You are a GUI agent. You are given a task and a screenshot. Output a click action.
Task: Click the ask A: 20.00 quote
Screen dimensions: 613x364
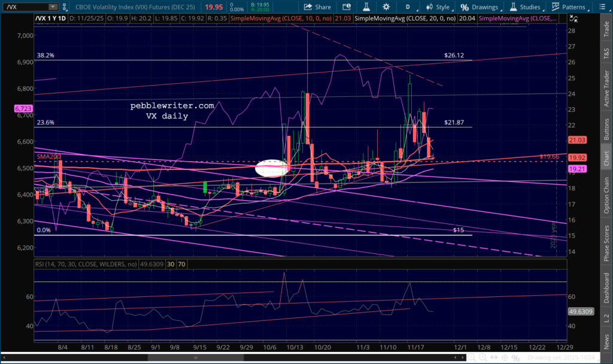tap(260, 10)
